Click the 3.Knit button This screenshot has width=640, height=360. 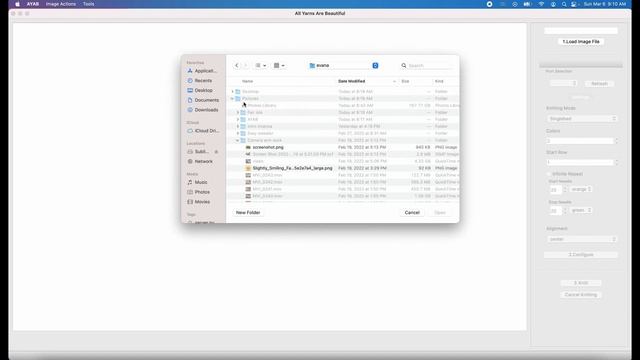pos(581,283)
